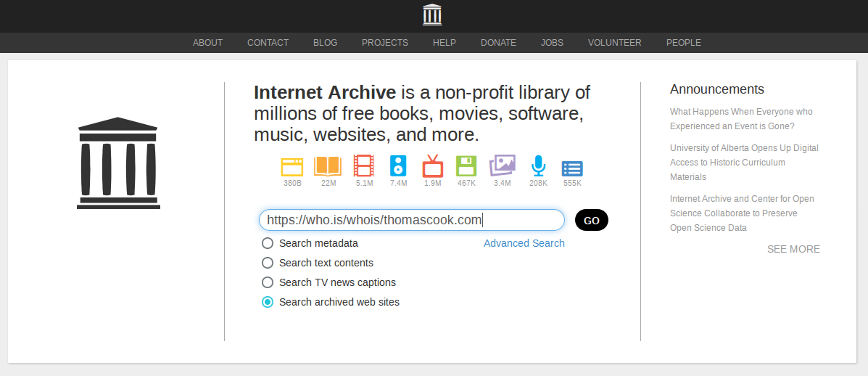The height and width of the screenshot is (376, 868).
Task: Open the Collections list icon (555K)
Action: 572,168
